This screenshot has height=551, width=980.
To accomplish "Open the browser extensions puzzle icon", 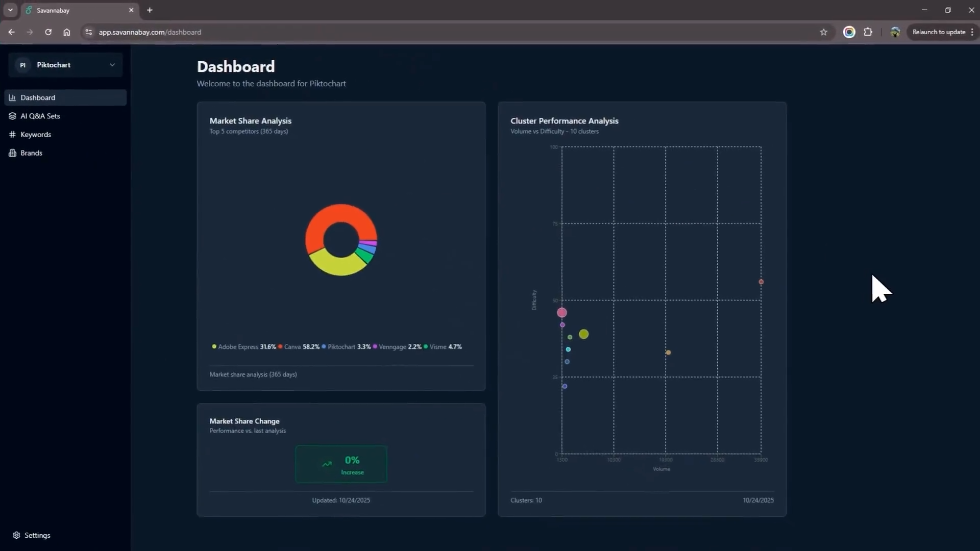I will click(x=868, y=32).
